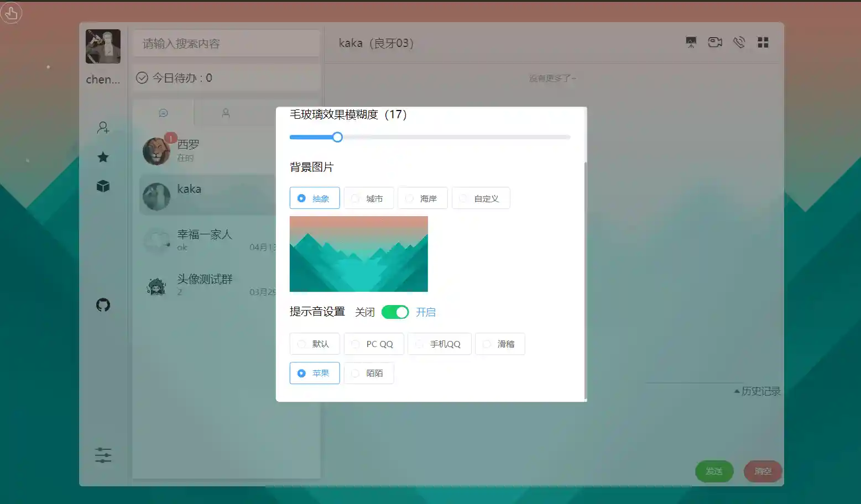The image size is (861, 504).
Task: Start a video call with kaka
Action: click(x=714, y=42)
